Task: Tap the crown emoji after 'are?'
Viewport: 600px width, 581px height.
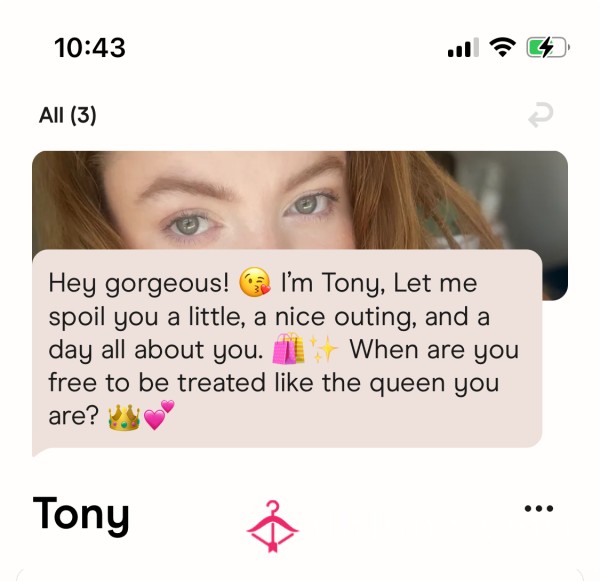Action: [124, 417]
